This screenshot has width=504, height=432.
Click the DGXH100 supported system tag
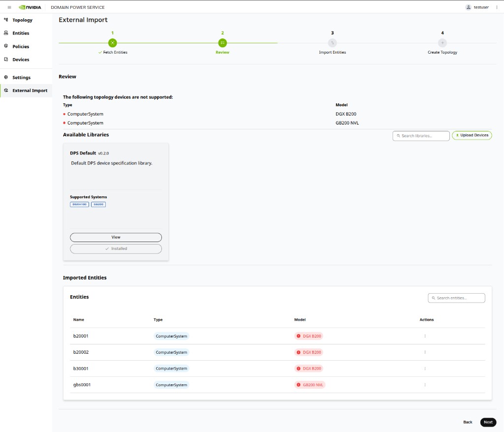point(79,204)
